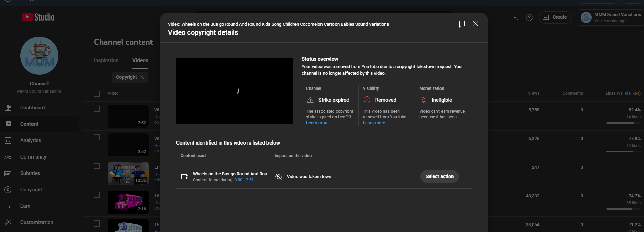Click the Analytics bar chart icon
Image resolution: width=644 pixels, height=232 pixels.
[x=8, y=140]
